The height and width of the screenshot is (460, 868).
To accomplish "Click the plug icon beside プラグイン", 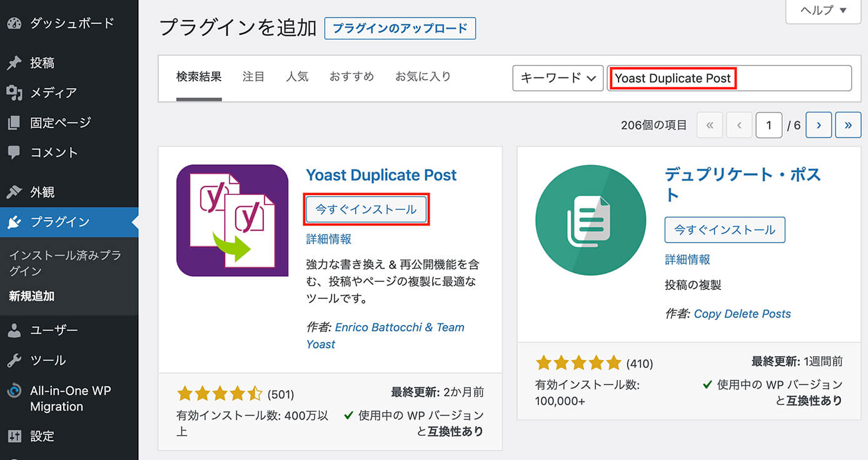I will [x=14, y=222].
